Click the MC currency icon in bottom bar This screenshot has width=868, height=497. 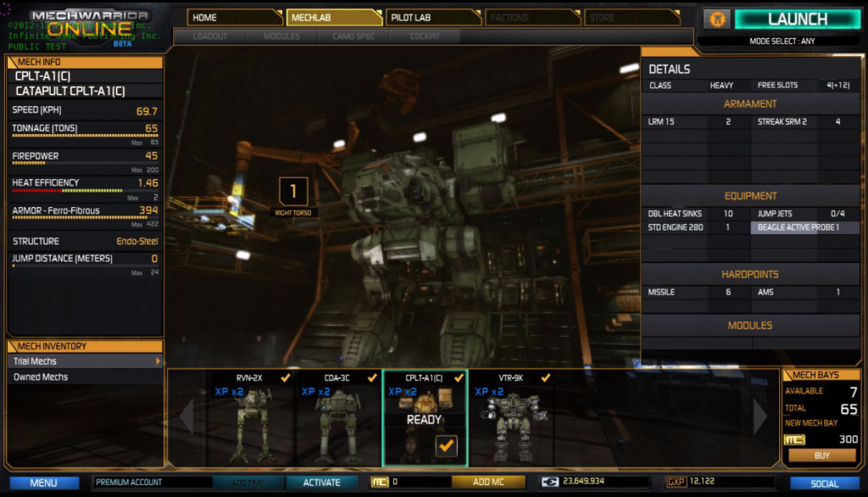(380, 483)
